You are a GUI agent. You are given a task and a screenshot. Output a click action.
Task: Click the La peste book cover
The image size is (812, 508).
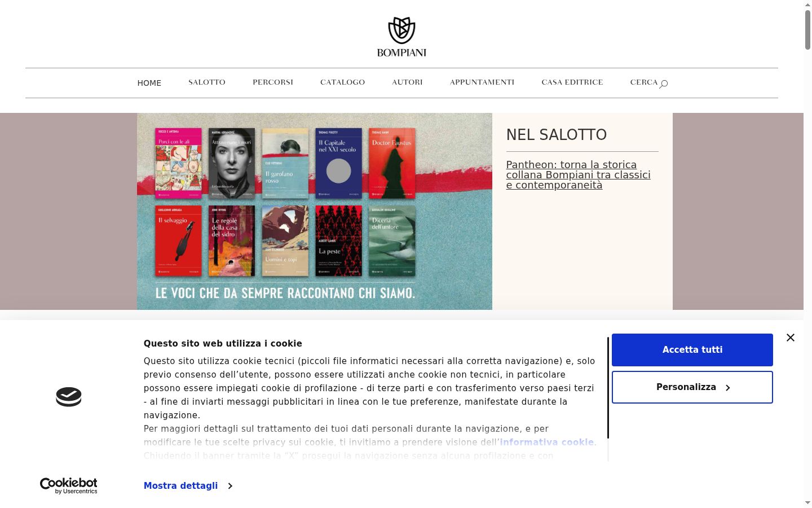(x=338, y=241)
